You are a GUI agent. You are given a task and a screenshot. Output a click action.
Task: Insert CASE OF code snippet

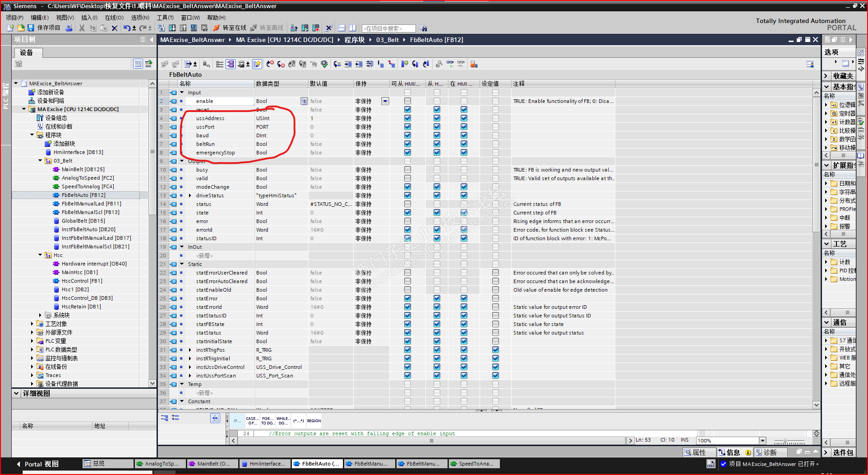pyautogui.click(x=253, y=421)
